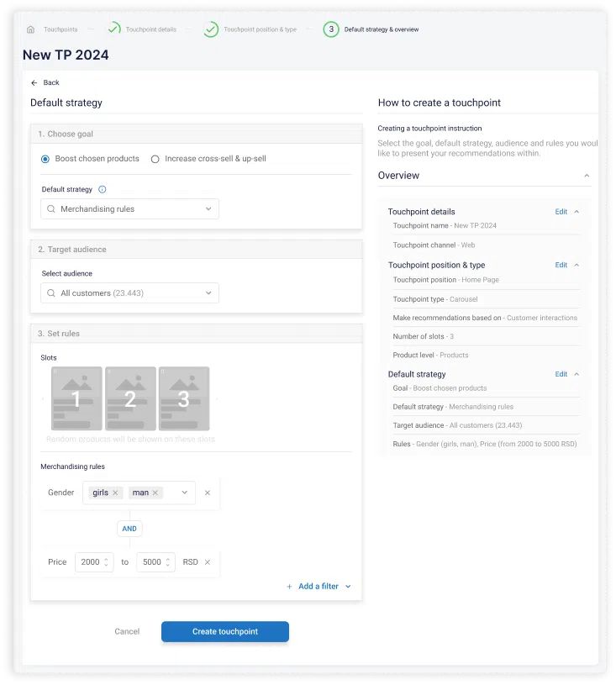Go to Touchpoints in breadcrumb
616x685 pixels.
[x=61, y=29]
